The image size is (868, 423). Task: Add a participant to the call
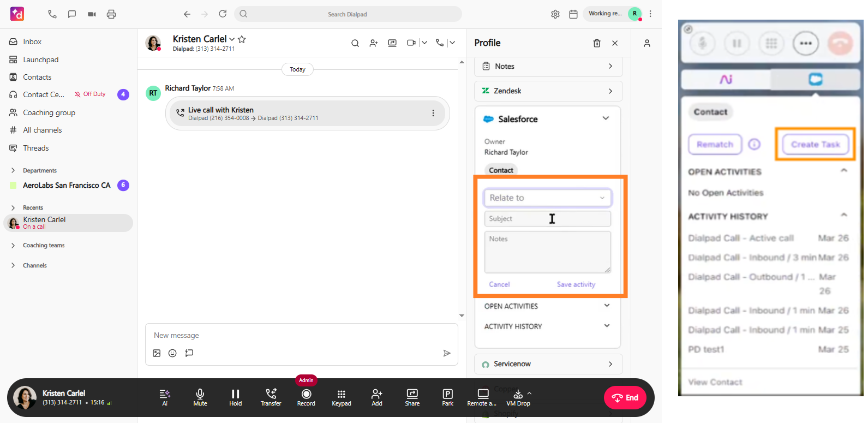pyautogui.click(x=377, y=397)
